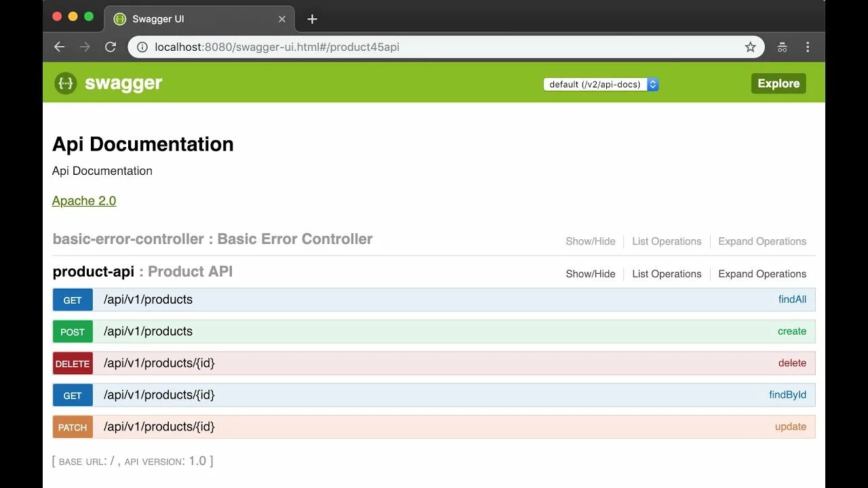This screenshot has height=488, width=868.
Task: Click the delete operation label
Action: click(x=792, y=363)
